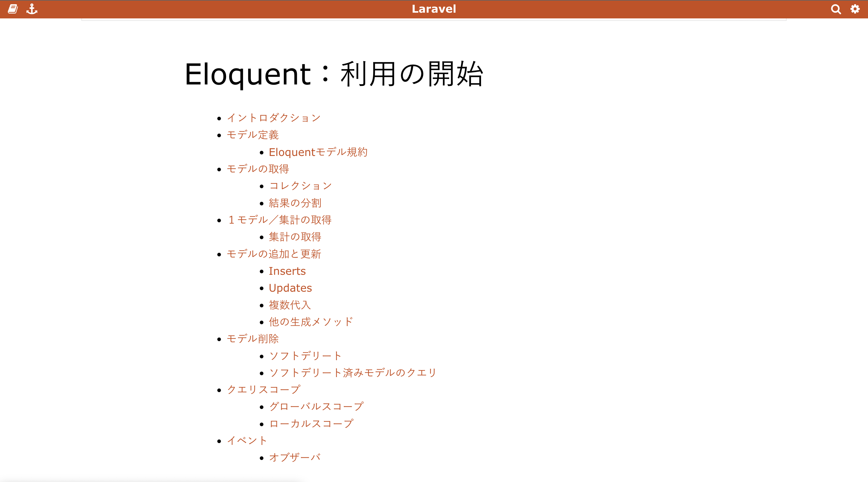868x482 pixels.
Task: Jump to クエリスコープ section
Action: pyautogui.click(x=263, y=390)
